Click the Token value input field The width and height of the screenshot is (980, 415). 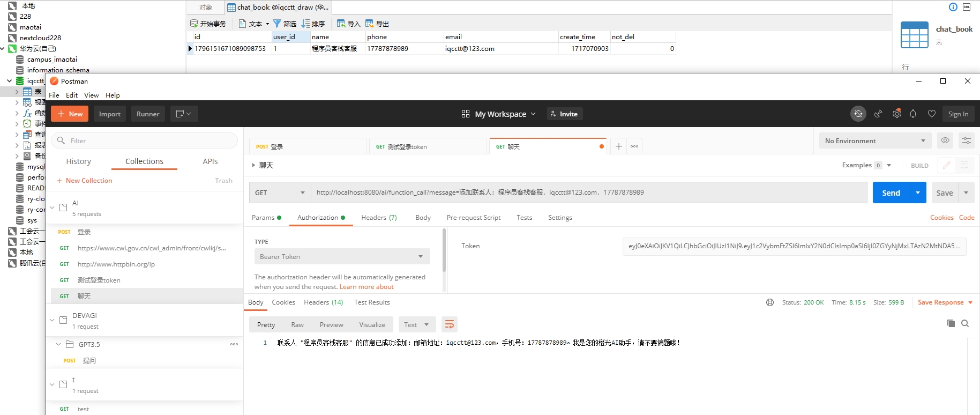[x=794, y=246]
